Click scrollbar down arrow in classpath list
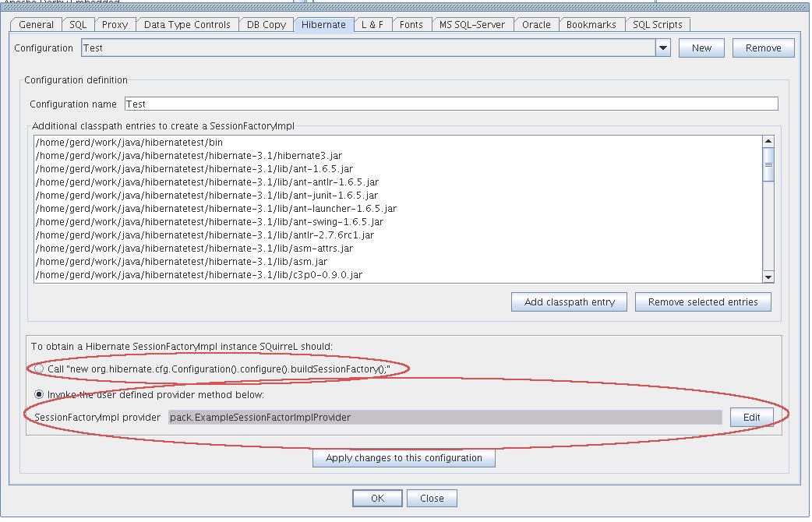 coord(768,277)
